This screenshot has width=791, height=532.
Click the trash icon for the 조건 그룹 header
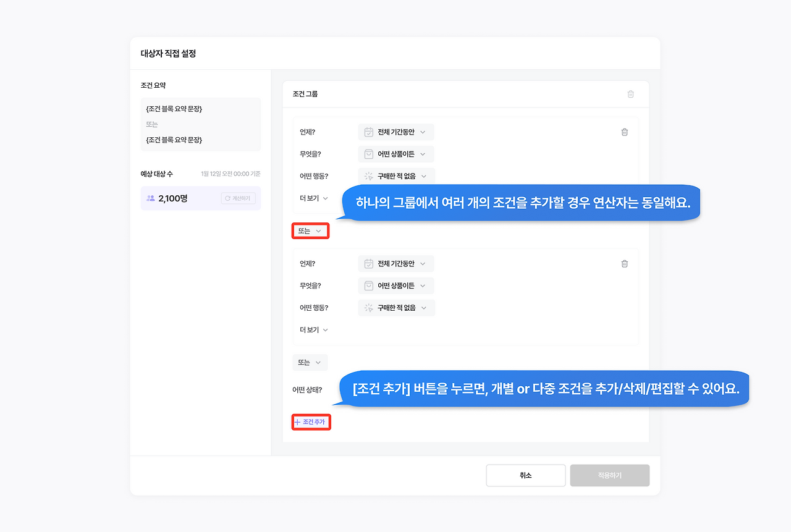pyautogui.click(x=630, y=94)
